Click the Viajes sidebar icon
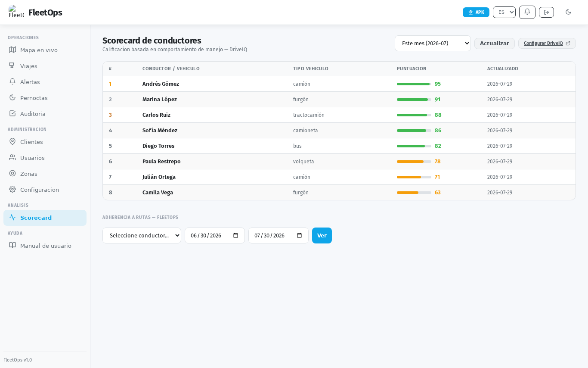588x368 pixels. (12, 65)
